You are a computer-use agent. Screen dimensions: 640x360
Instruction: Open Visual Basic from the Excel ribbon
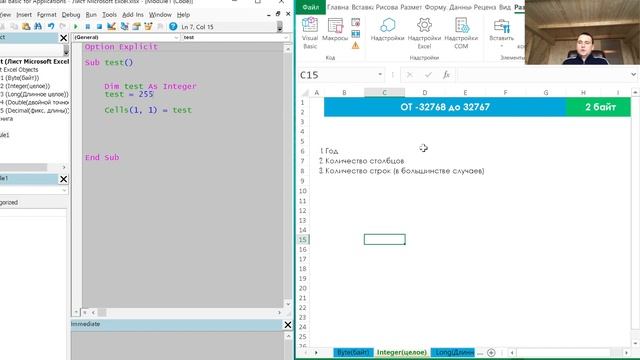click(x=310, y=34)
